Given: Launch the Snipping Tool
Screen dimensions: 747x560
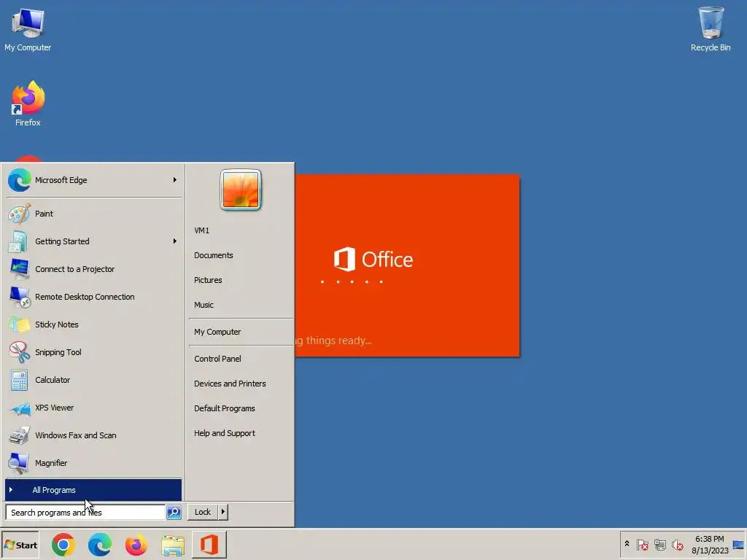Looking at the screenshot, I should [x=93, y=352].
